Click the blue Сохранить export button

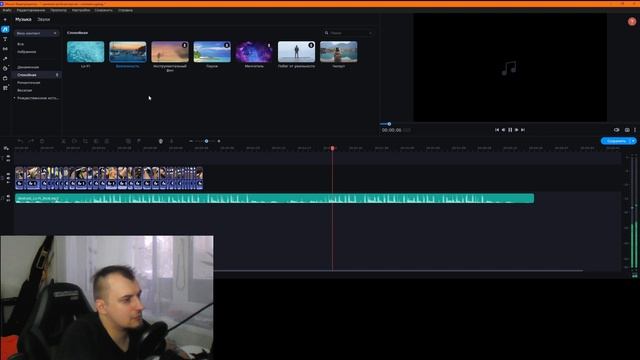(616, 141)
